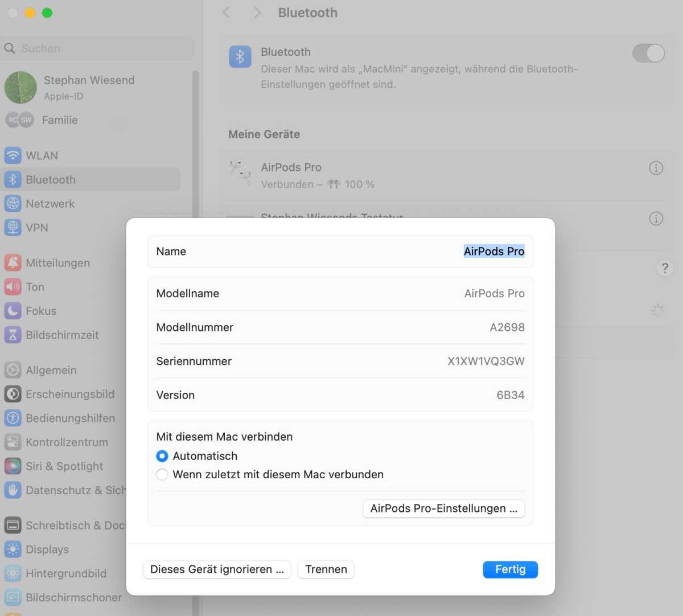Open AirPods Pro-Einstellungen dialog
Image resolution: width=683 pixels, height=616 pixels.
tap(444, 508)
